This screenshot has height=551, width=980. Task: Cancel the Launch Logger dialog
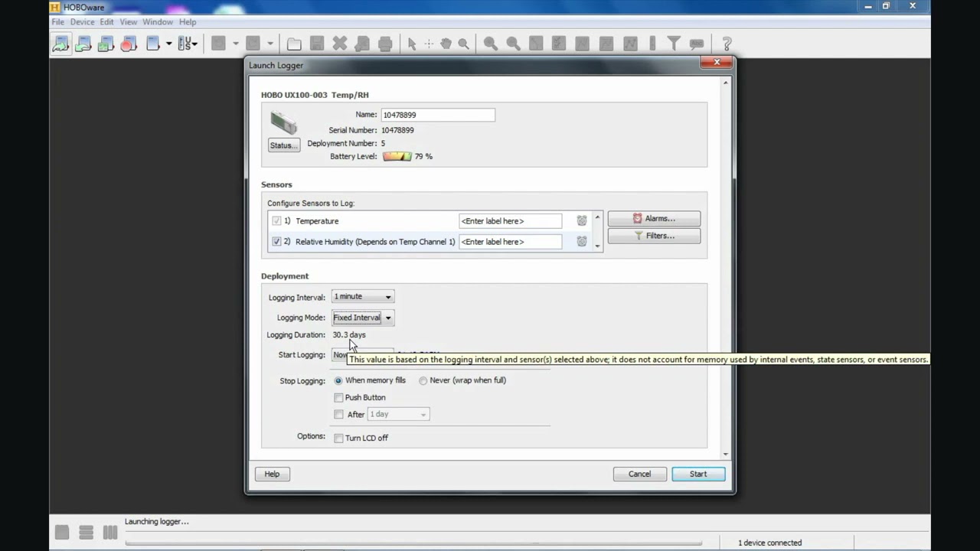pyautogui.click(x=639, y=474)
